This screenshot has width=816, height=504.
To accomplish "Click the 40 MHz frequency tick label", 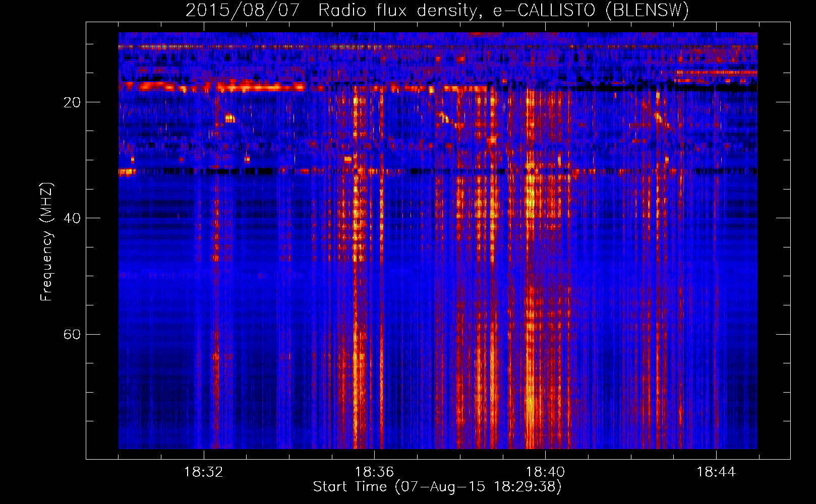I will tap(72, 218).
